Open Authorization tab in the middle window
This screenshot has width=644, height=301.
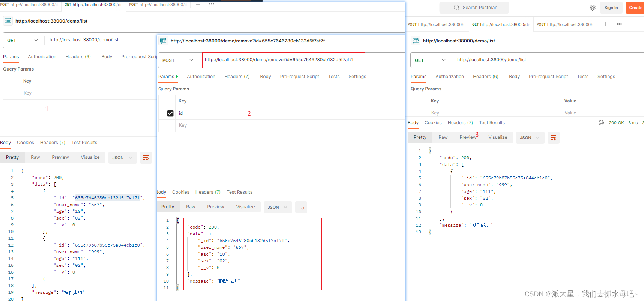pyautogui.click(x=201, y=77)
